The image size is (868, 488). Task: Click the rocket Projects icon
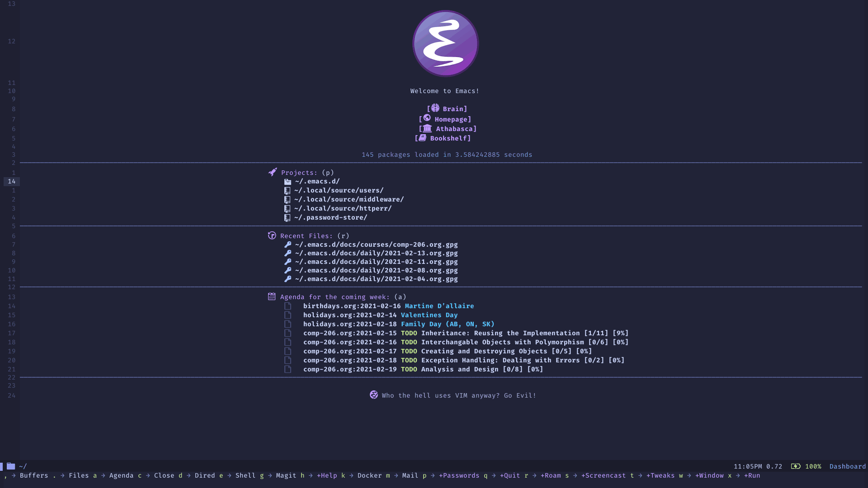(272, 172)
